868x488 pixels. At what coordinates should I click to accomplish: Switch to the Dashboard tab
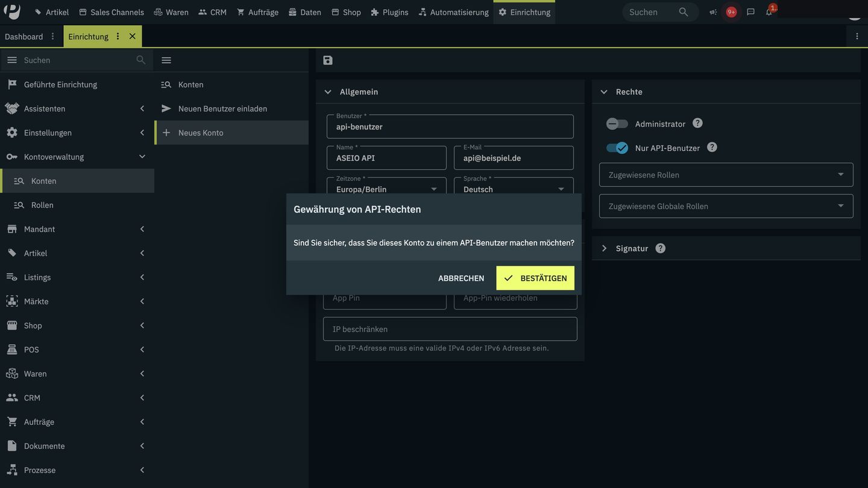24,36
